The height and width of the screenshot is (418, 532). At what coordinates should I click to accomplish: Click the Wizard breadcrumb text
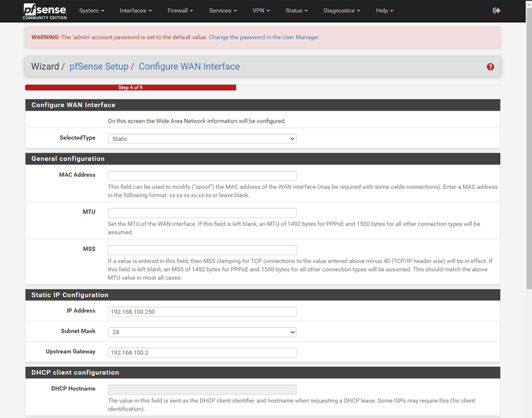pyautogui.click(x=45, y=66)
